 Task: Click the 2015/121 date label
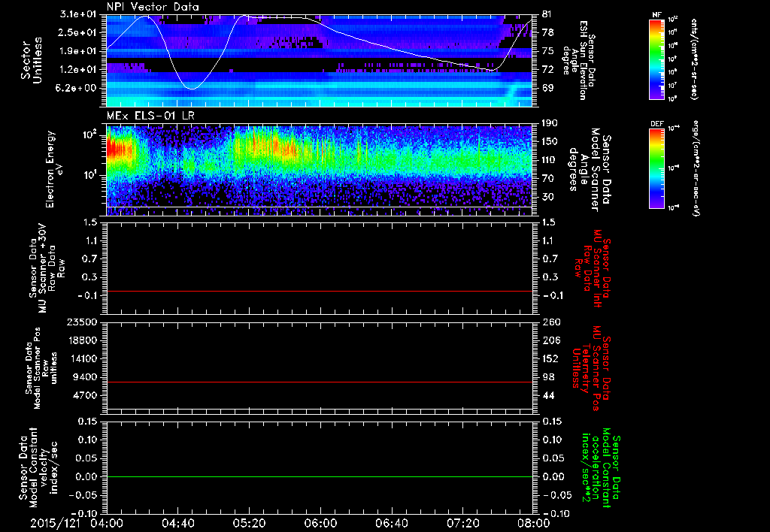pyautogui.click(x=55, y=523)
